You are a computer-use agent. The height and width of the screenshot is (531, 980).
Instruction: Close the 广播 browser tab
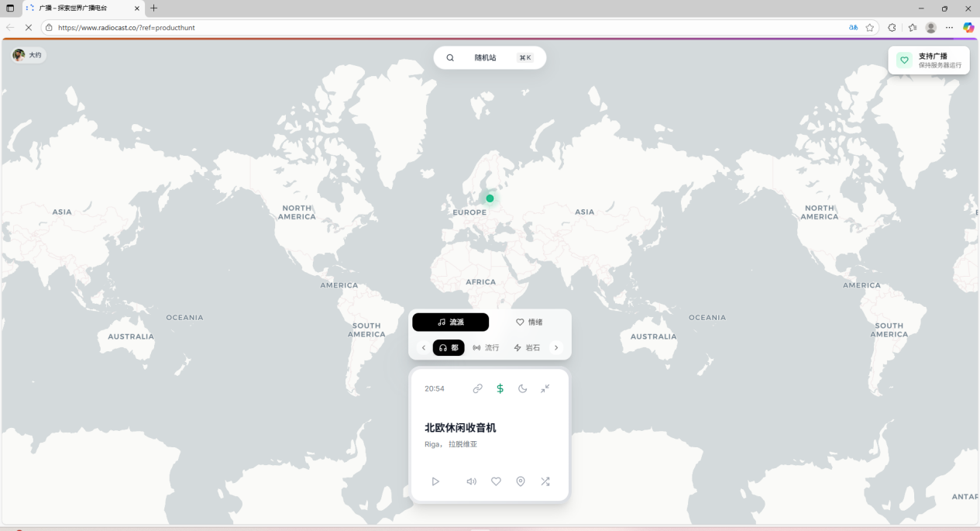point(137,8)
